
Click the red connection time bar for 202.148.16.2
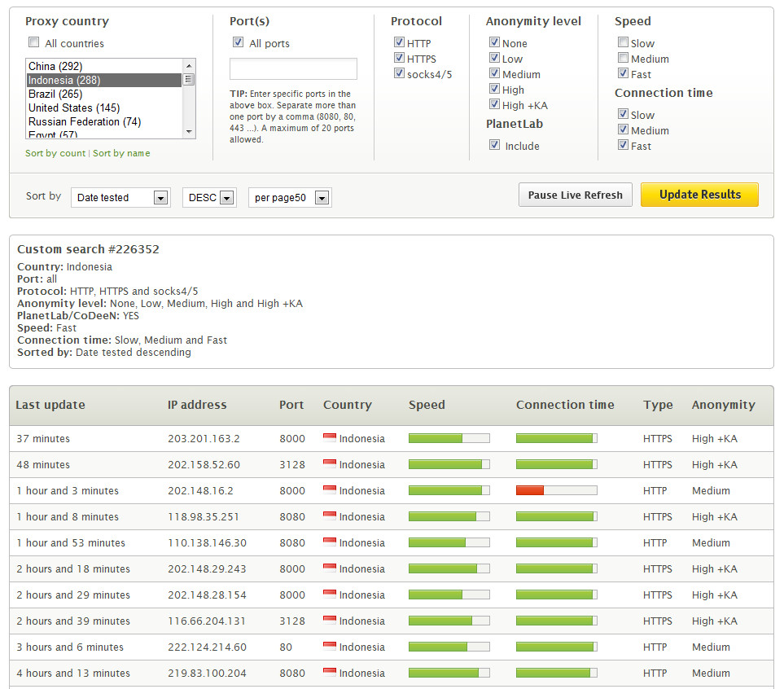529,490
